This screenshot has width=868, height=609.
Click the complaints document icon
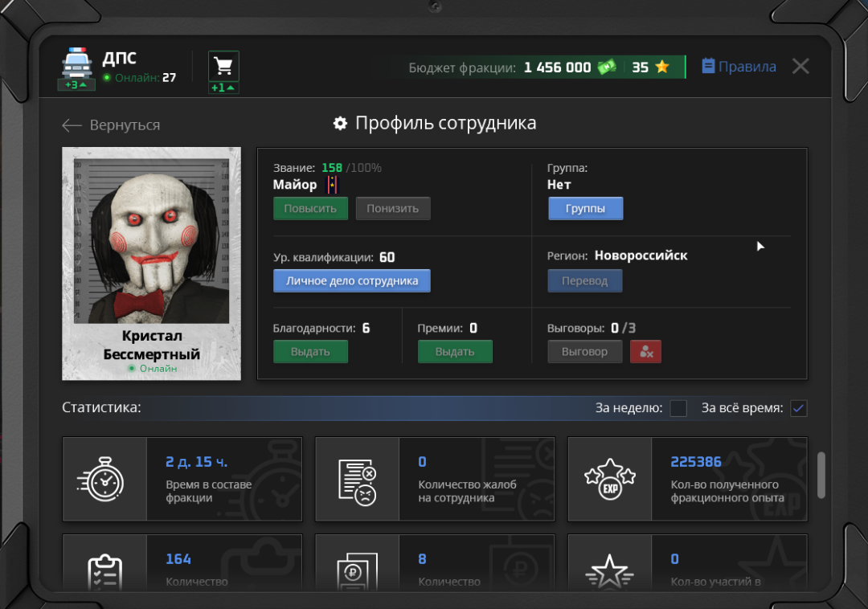pyautogui.click(x=357, y=480)
